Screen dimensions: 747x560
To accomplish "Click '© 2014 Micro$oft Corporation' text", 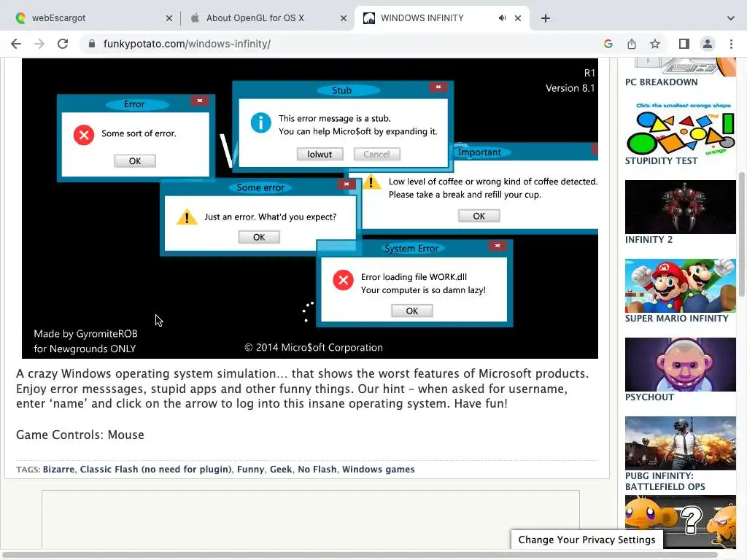I will click(x=314, y=348).
